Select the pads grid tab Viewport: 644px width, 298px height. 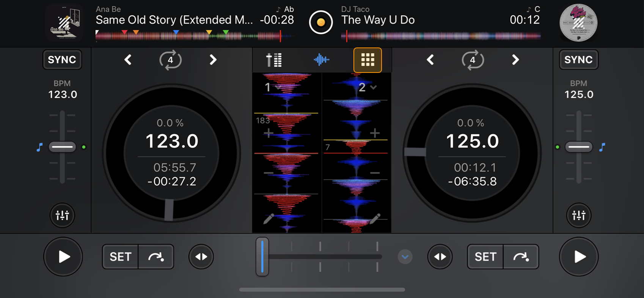point(368,60)
